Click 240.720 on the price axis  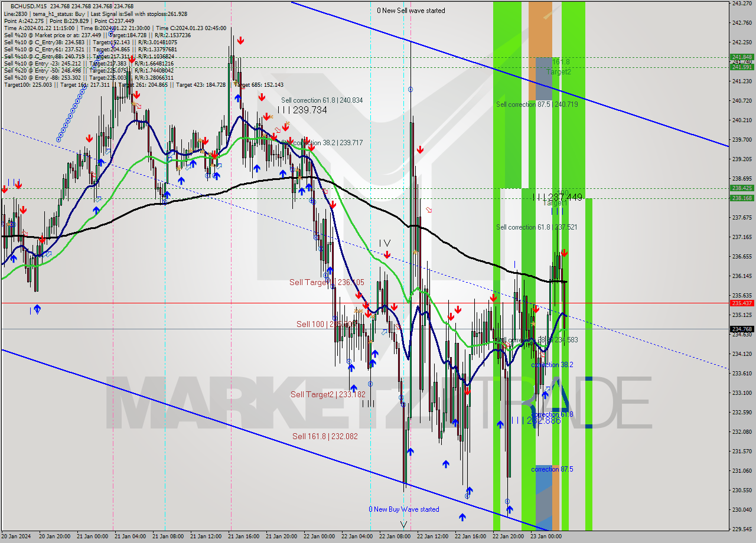point(741,101)
